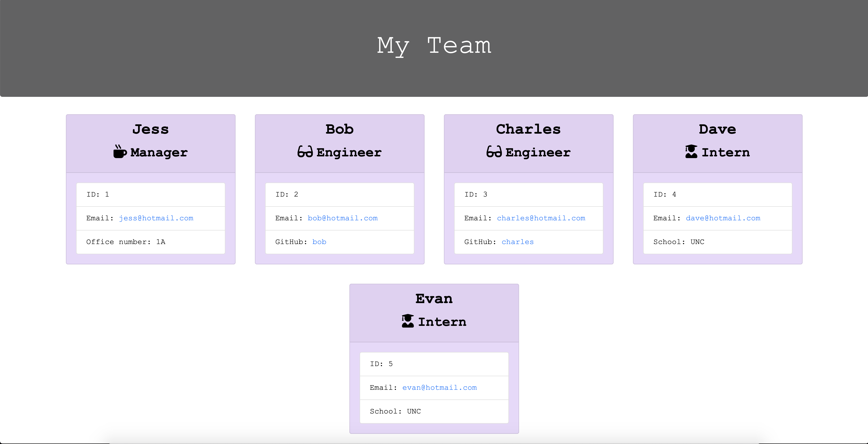This screenshot has width=868, height=444.
Task: Click Jess's name in card header
Action: [151, 129]
